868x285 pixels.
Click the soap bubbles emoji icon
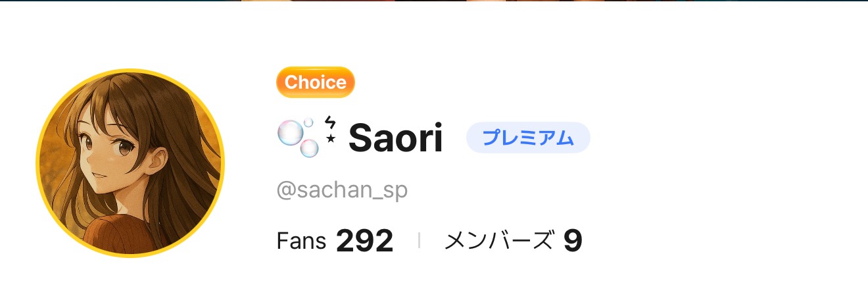coord(298,138)
